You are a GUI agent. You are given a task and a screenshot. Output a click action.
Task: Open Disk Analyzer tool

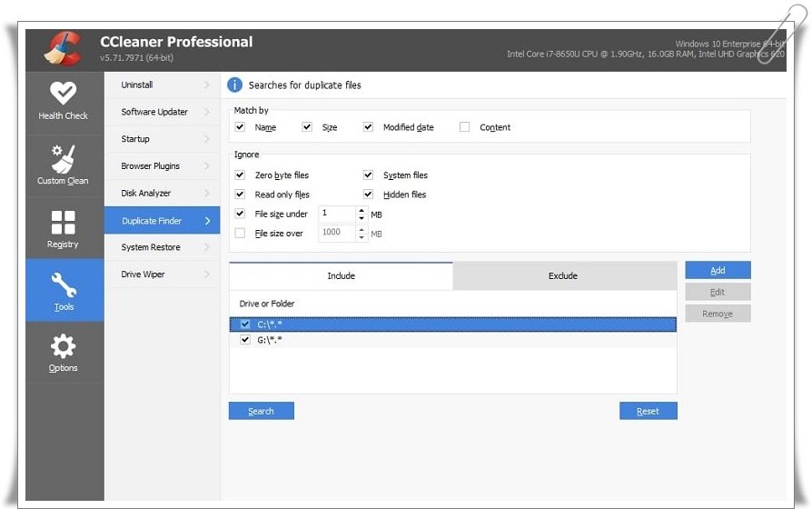162,193
